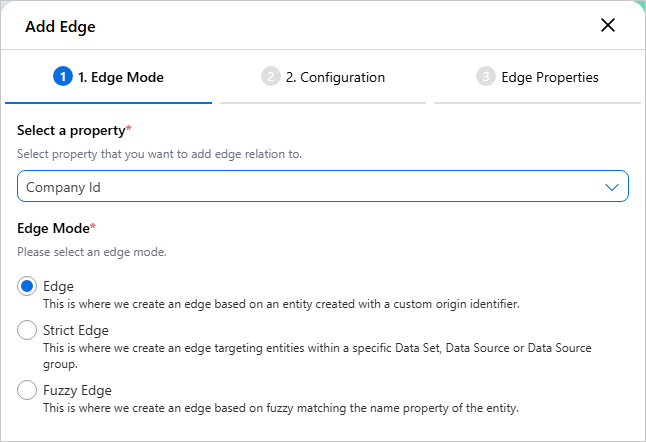Click the fuzzy matching description text
This screenshot has height=442, width=646.
281,408
